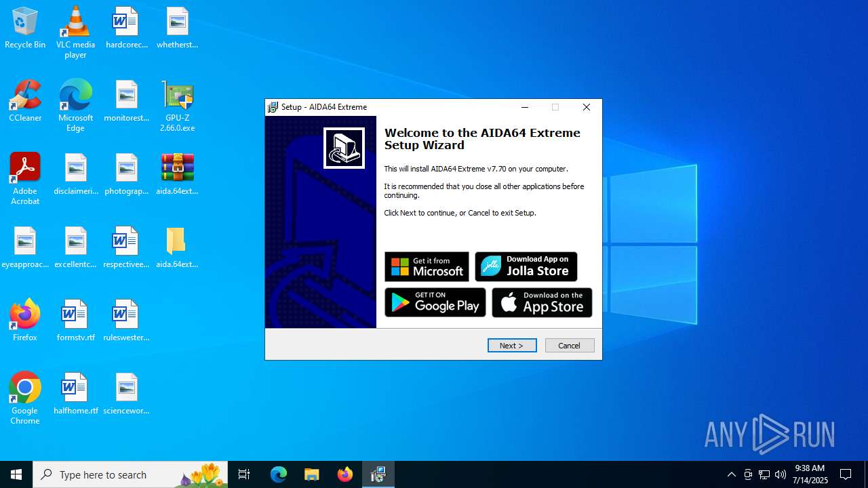Open the Download on the App Store badge
Viewport: 868px width, 488px height.
542,302
